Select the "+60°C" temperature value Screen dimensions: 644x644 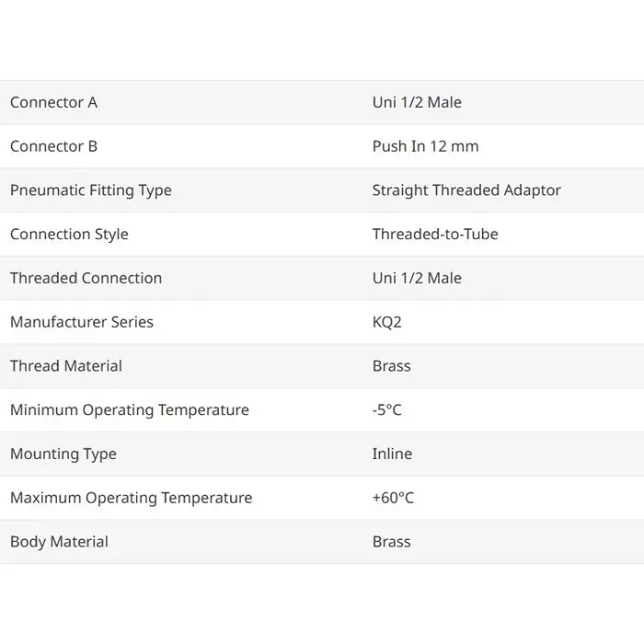coord(393,498)
